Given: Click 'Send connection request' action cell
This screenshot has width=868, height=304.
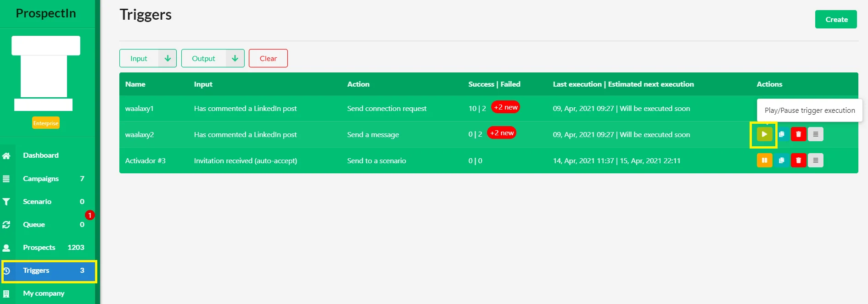Looking at the screenshot, I should [387, 109].
